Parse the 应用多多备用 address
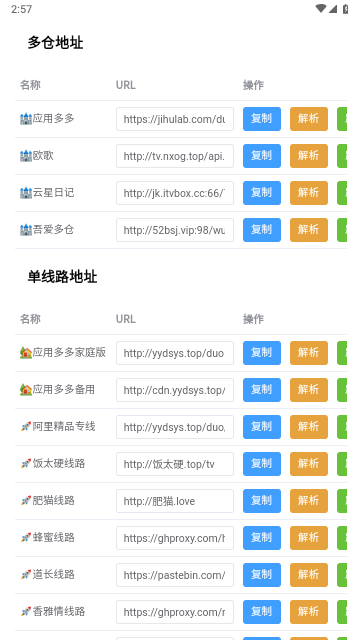The image size is (360, 640). click(x=309, y=390)
